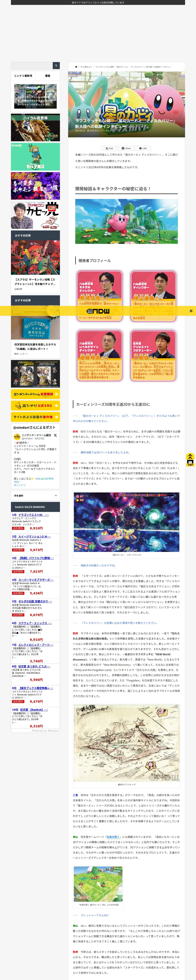Viewport: 196px width, 980px height.
Task: Click 神山達哉 profile card
Action: (153, 296)
